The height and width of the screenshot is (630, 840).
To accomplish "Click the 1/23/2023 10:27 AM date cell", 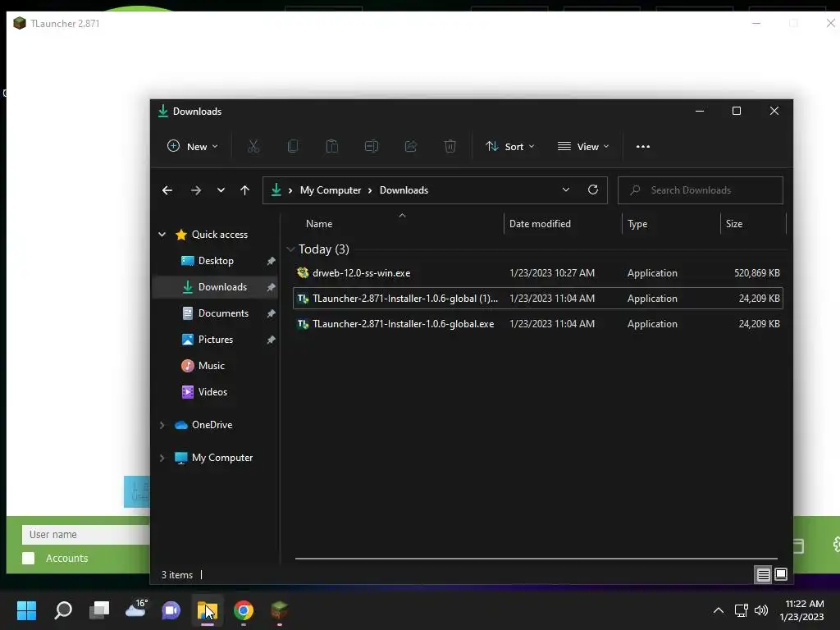I will click(552, 273).
